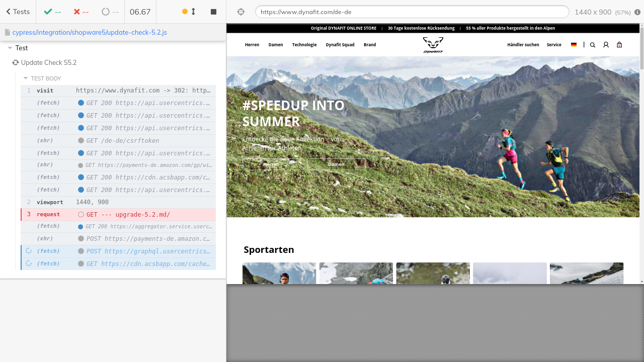This screenshot has width=644, height=362.
Task: Open the Technologie navigation menu item
Action: [304, 45]
